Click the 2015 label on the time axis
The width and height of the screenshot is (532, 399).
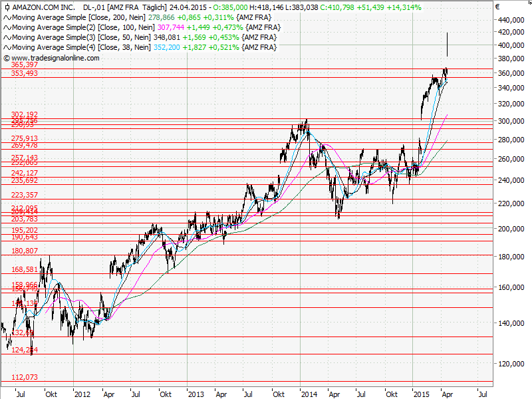click(420, 394)
